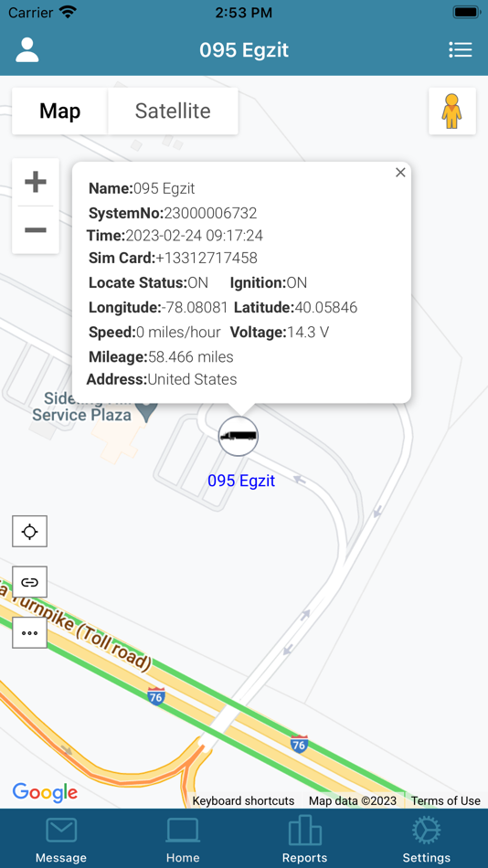Screen dimensions: 488x868
Task: Tap the blue 095 Egzit marker label
Action: tap(241, 481)
